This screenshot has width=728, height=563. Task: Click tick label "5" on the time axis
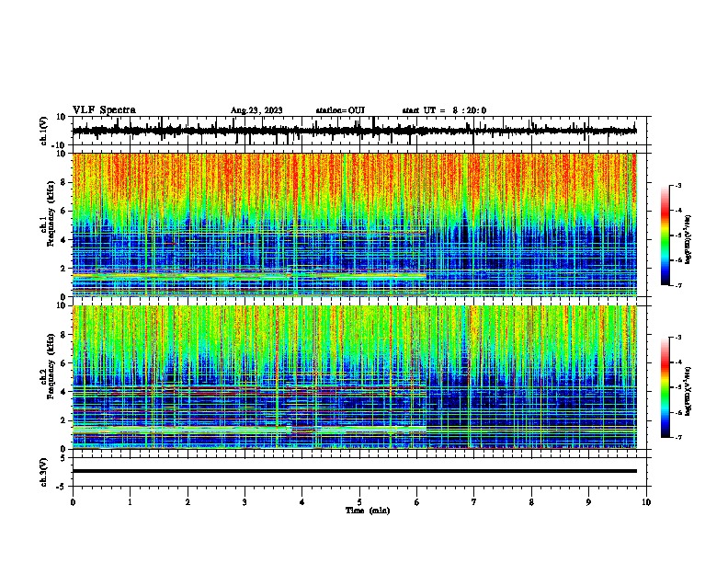(359, 502)
